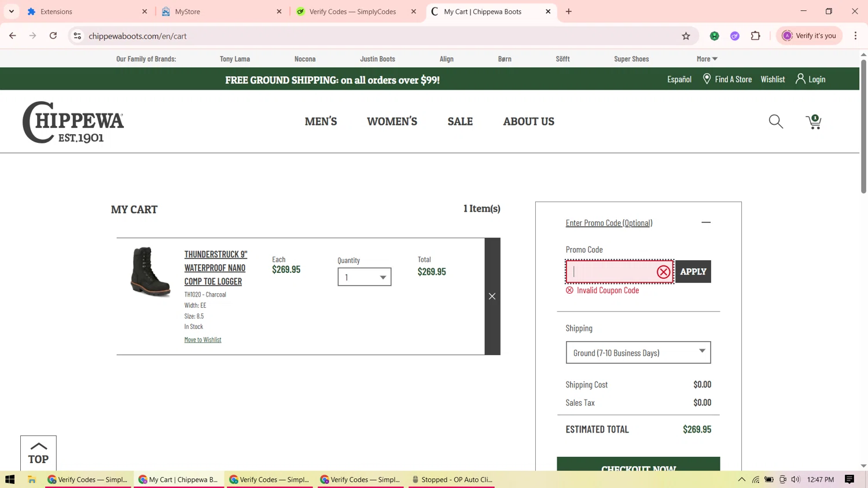Viewport: 868px width, 488px height.
Task: Open the Chrome Extensions puzzle icon
Action: (755, 36)
